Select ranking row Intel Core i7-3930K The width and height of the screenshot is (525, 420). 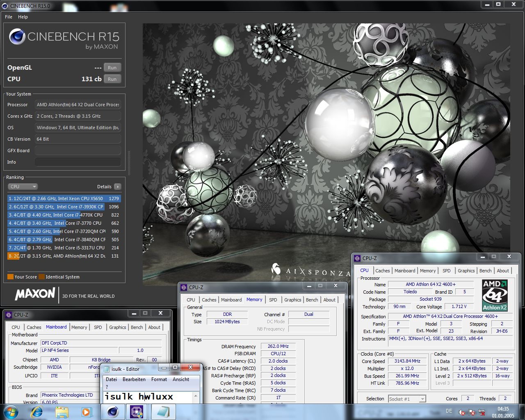coord(64,207)
